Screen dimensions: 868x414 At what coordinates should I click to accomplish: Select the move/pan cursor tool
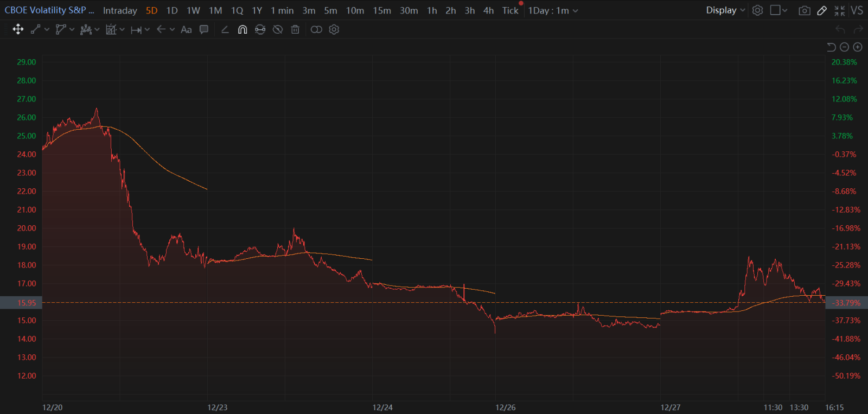tap(18, 29)
